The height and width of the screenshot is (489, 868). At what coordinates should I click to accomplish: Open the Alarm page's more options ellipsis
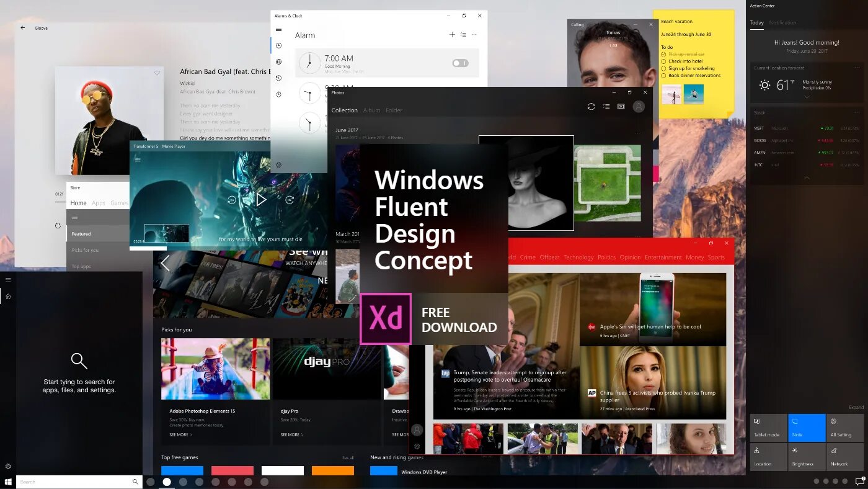tap(474, 35)
